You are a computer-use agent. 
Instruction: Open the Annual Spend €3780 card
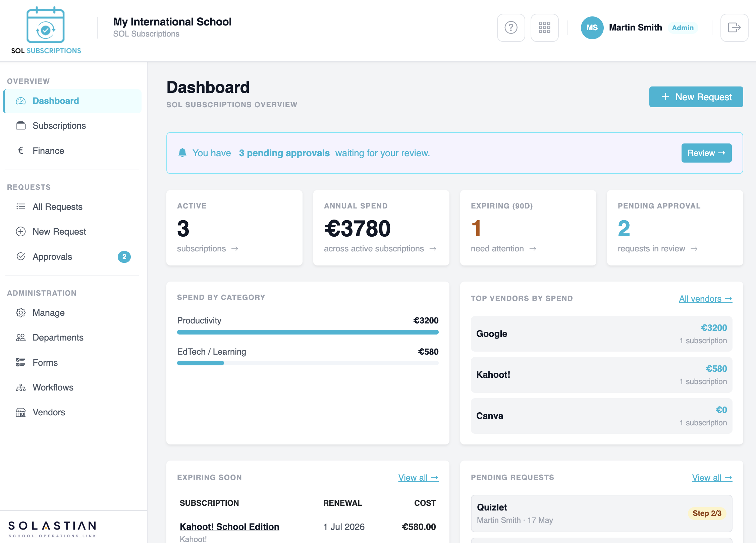(381, 228)
